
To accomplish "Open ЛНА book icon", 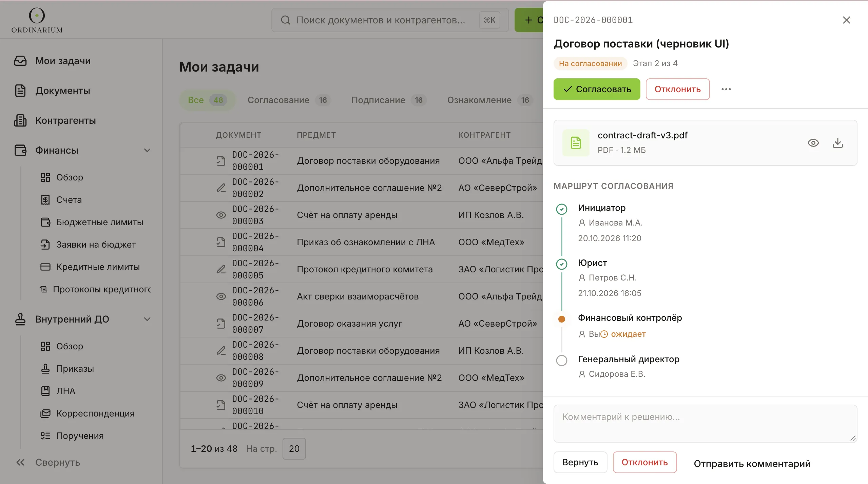I will click(x=45, y=391).
